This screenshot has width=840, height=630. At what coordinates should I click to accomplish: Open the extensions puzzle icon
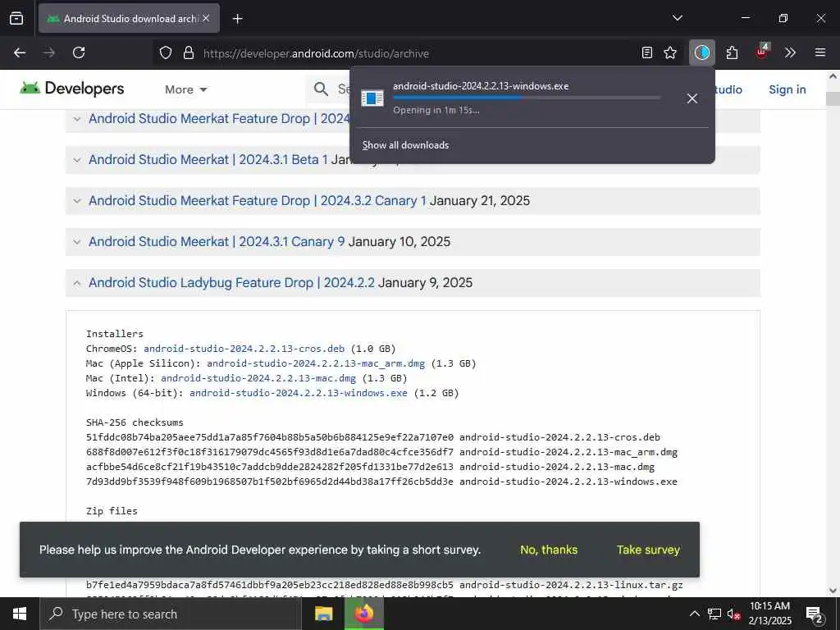[732, 52]
